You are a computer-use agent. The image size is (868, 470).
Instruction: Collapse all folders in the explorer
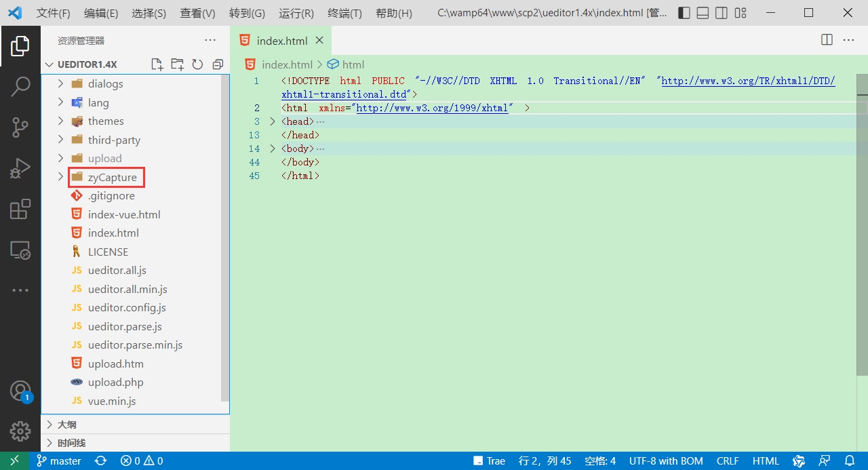click(x=218, y=64)
